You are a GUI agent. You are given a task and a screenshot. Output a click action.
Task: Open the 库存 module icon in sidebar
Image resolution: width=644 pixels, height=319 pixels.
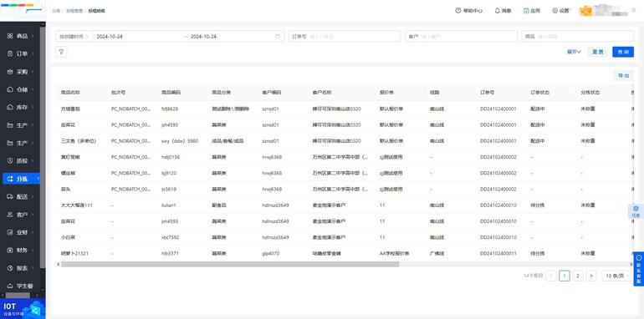[10, 108]
